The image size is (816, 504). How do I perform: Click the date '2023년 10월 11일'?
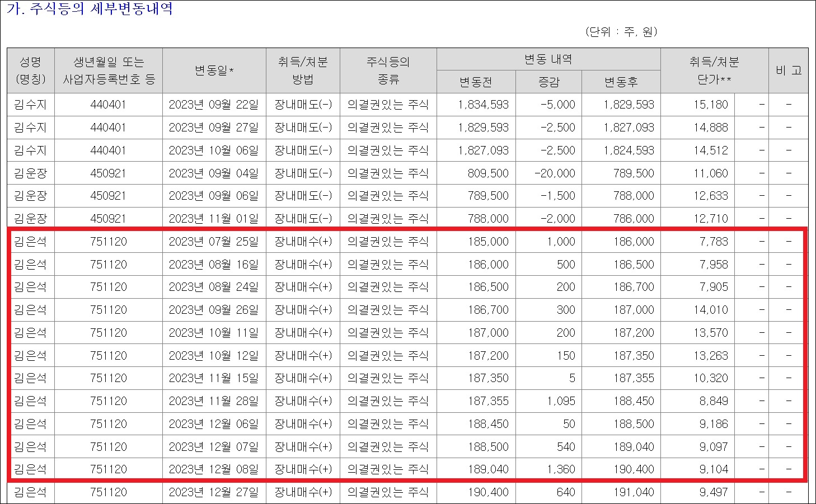(214, 333)
